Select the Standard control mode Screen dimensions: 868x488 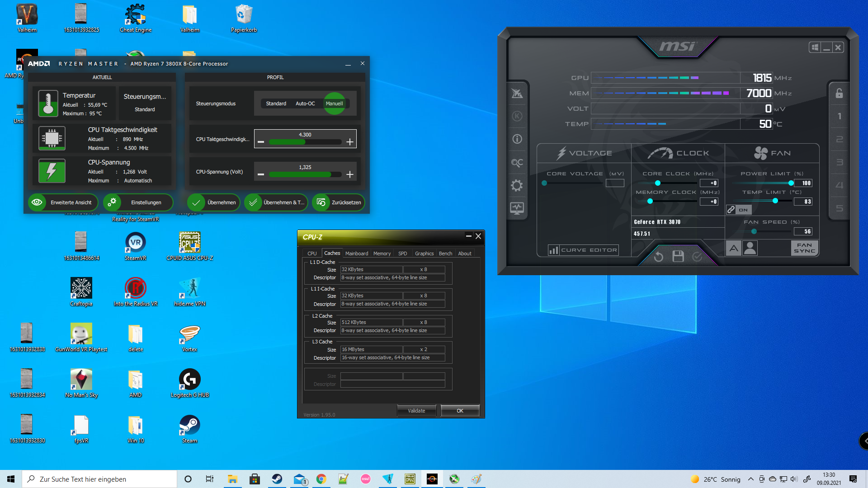276,103
